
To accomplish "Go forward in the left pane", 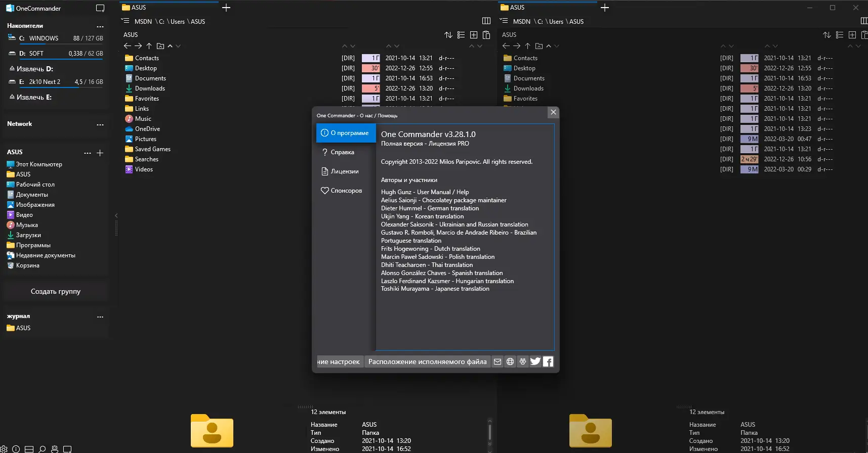I will (138, 46).
